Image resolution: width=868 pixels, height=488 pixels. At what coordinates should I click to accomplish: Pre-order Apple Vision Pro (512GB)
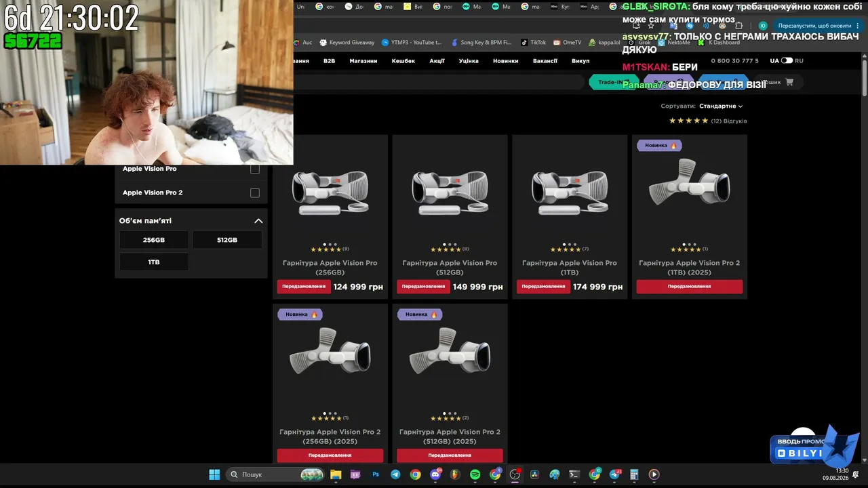tap(423, 287)
